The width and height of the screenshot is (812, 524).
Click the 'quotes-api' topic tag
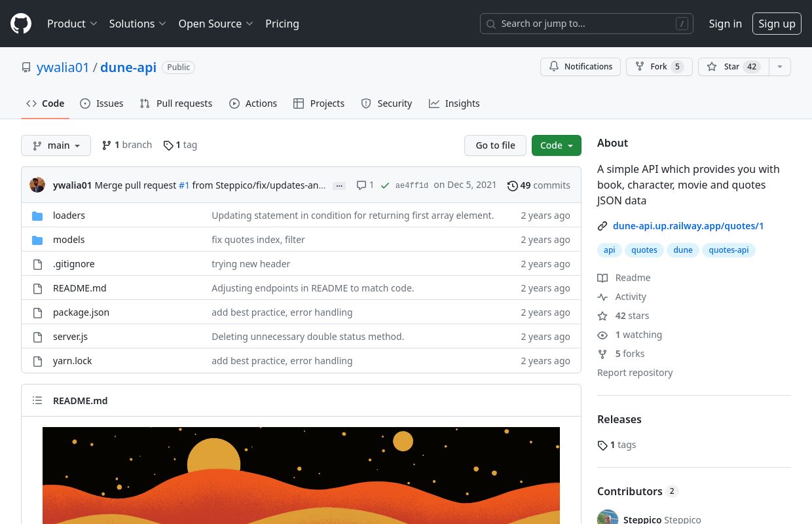coord(729,250)
